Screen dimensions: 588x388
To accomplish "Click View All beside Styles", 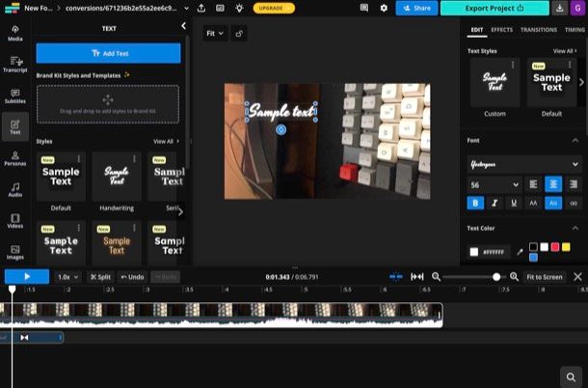I will coord(166,141).
